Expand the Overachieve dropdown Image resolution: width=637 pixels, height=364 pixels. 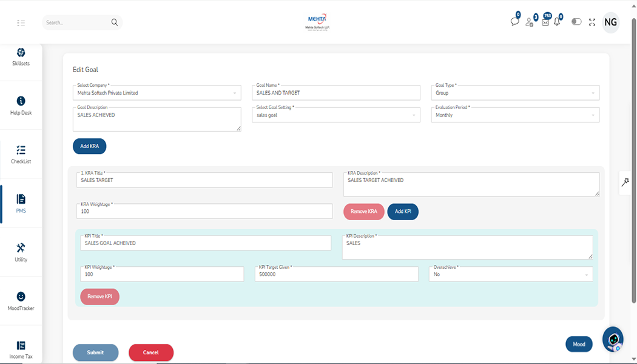(510, 274)
